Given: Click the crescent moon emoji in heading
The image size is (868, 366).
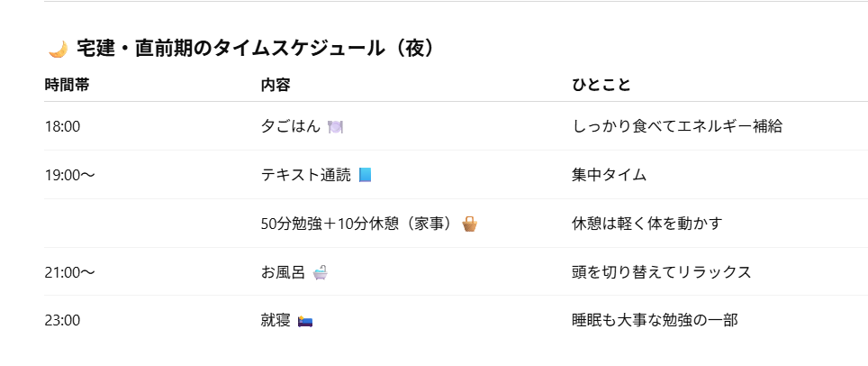Looking at the screenshot, I should pos(58,50).
